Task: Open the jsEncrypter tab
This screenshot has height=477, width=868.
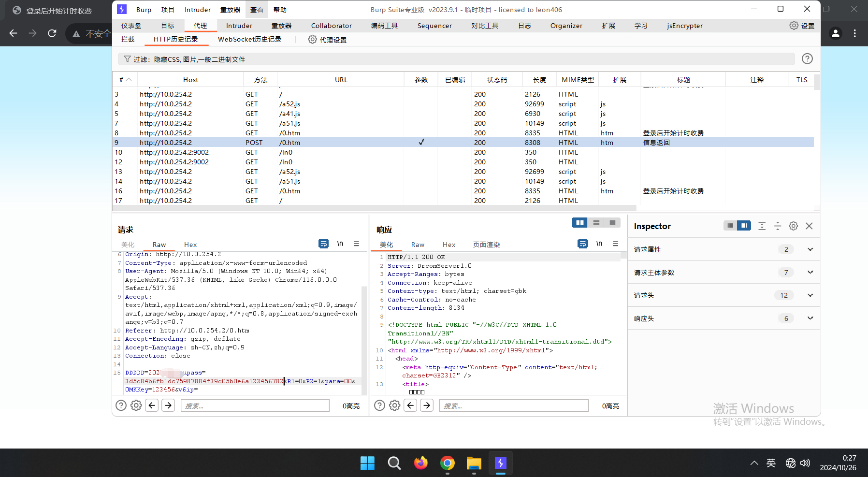Action: pos(685,26)
